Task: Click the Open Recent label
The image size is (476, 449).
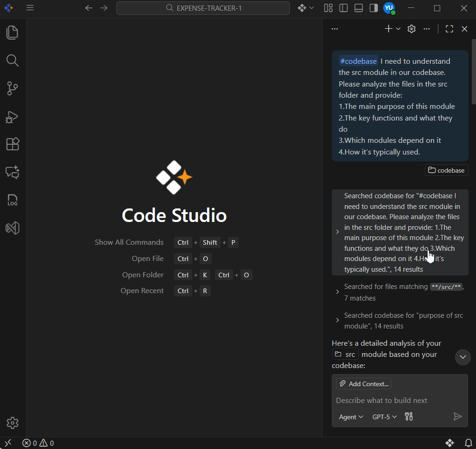Action: (x=142, y=290)
